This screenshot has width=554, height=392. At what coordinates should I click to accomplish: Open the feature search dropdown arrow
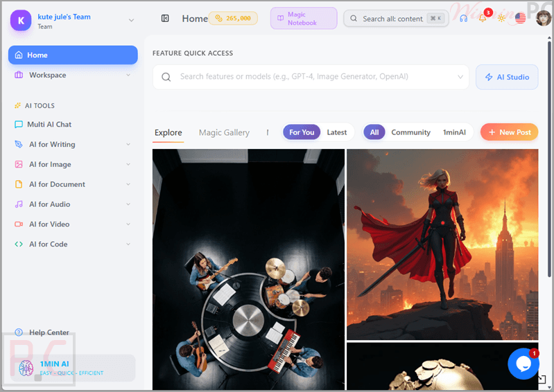(x=460, y=77)
